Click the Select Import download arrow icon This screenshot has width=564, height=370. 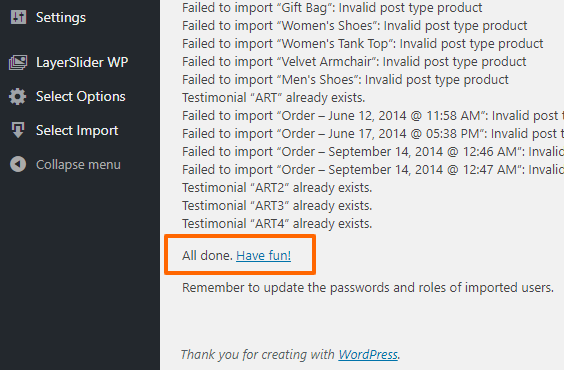[18, 130]
